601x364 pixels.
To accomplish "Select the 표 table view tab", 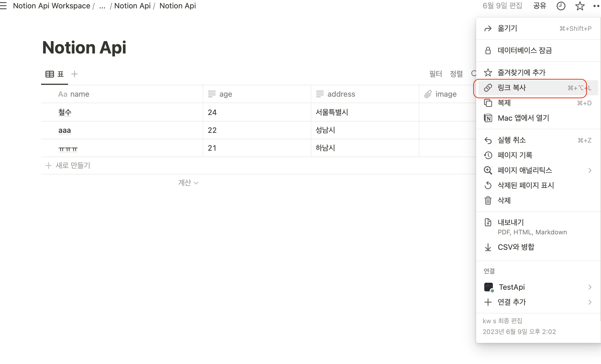I will pos(55,74).
